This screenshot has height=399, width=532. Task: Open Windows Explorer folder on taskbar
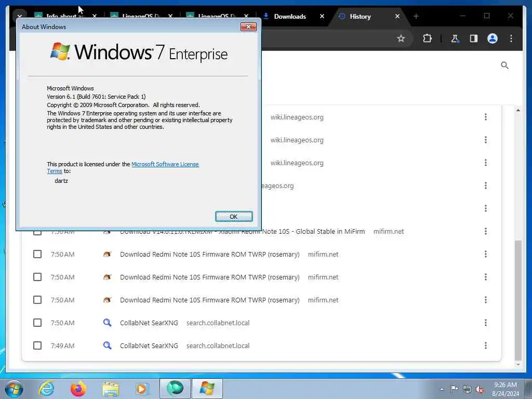[111, 389]
